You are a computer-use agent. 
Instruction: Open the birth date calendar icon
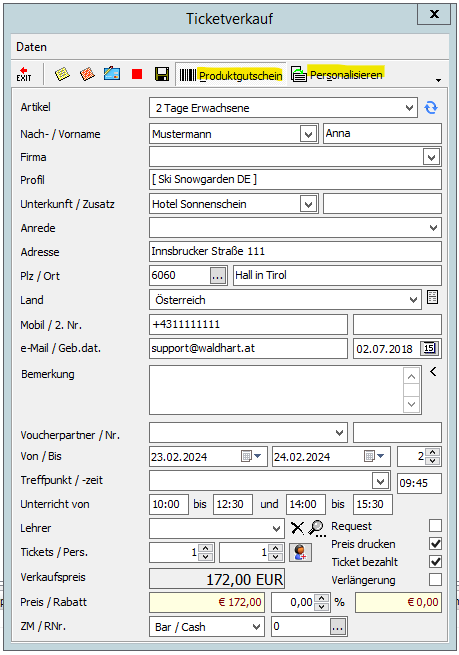coord(429,348)
